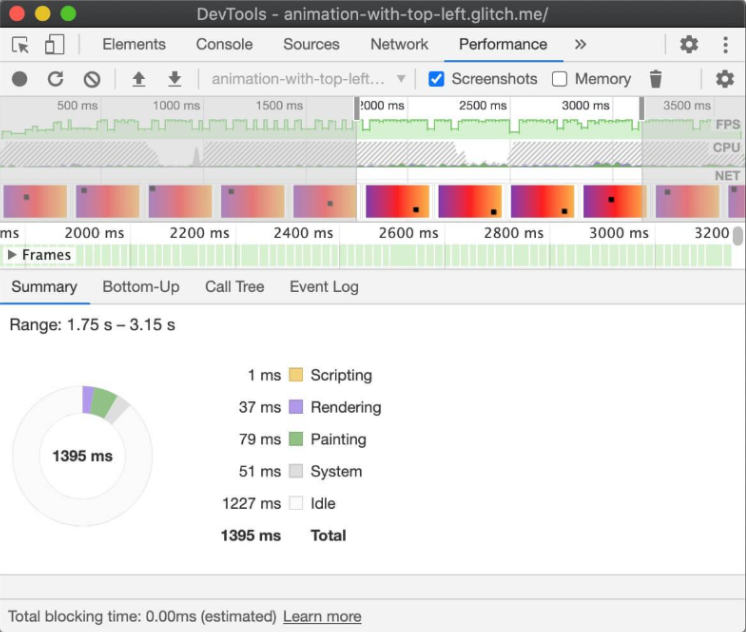The image size is (746, 632).
Task: Click the 1000 ms overview marker
Action: [x=176, y=105]
